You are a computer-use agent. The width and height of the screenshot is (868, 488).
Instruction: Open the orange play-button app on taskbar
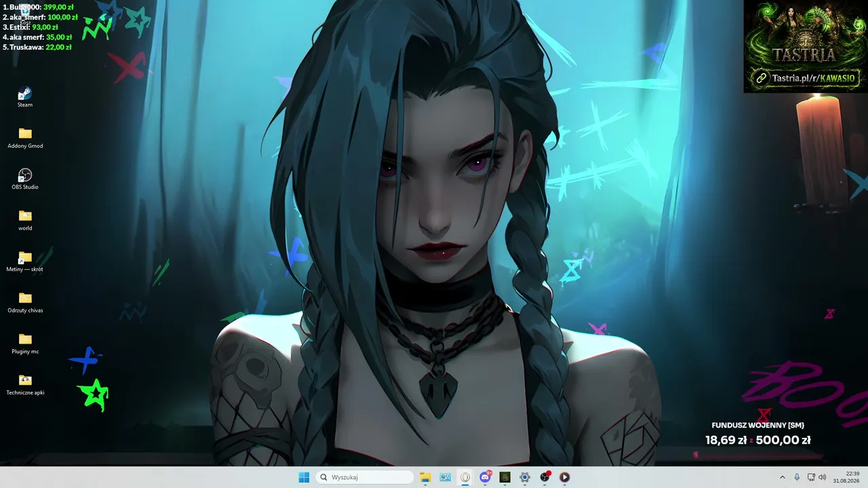pos(564,477)
